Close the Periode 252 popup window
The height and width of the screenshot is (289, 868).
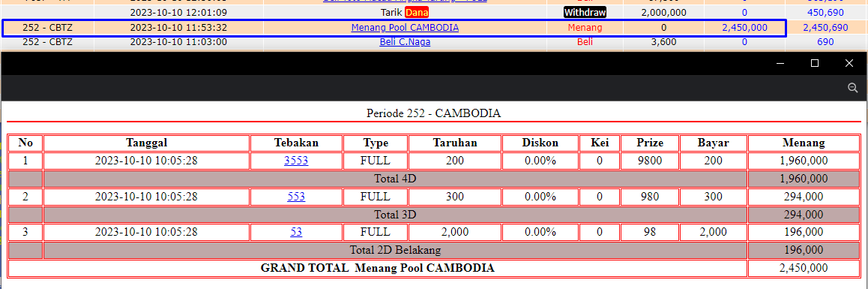(849, 63)
